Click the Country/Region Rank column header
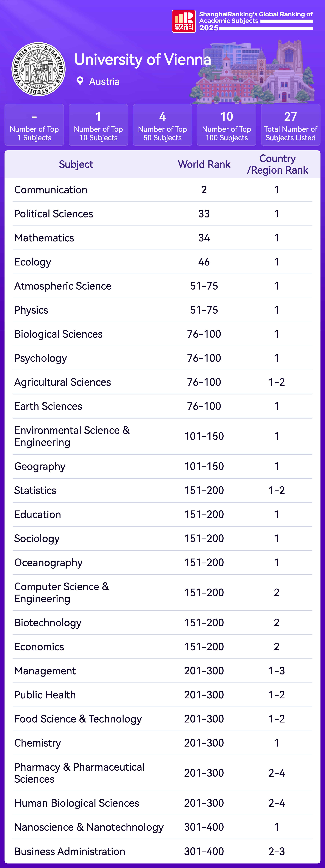325x868 pixels. (277, 164)
